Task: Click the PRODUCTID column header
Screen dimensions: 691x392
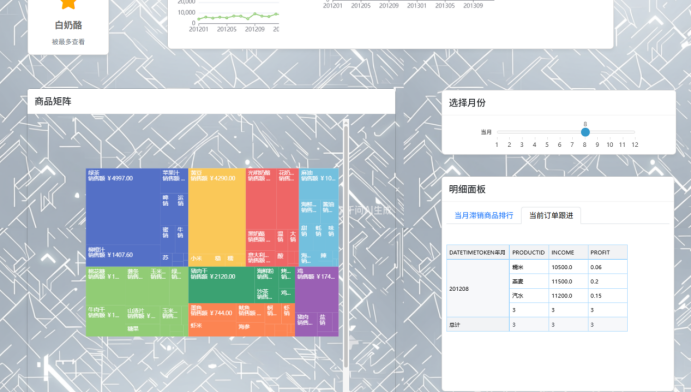Action: (x=529, y=252)
